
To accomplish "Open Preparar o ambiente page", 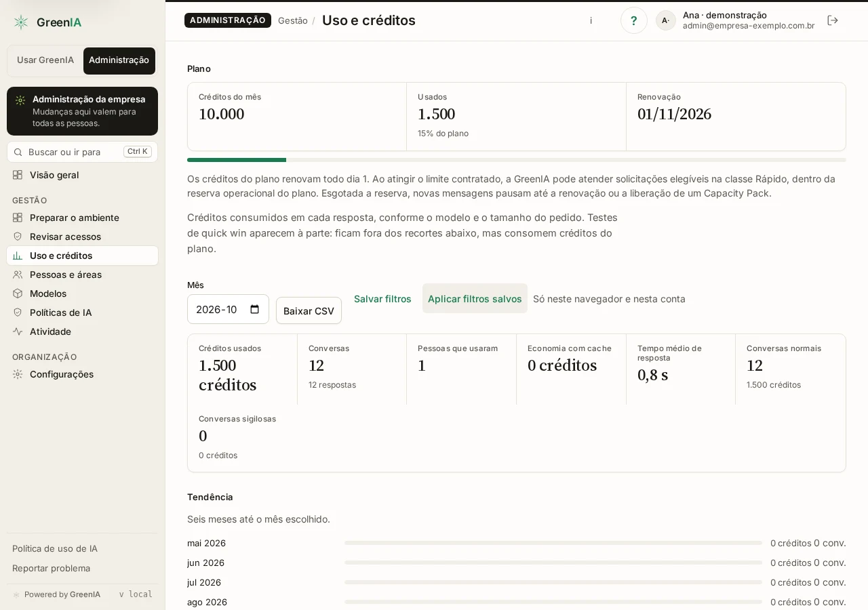I will click(x=82, y=218).
